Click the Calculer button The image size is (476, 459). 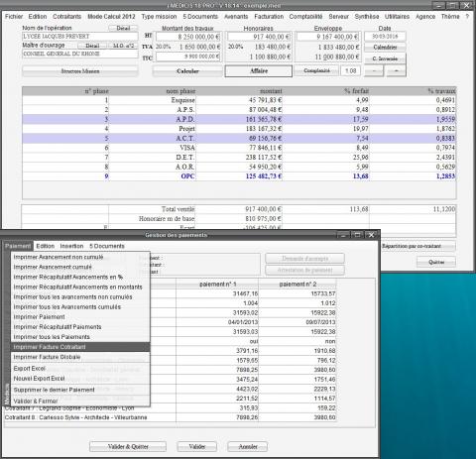tap(187, 71)
